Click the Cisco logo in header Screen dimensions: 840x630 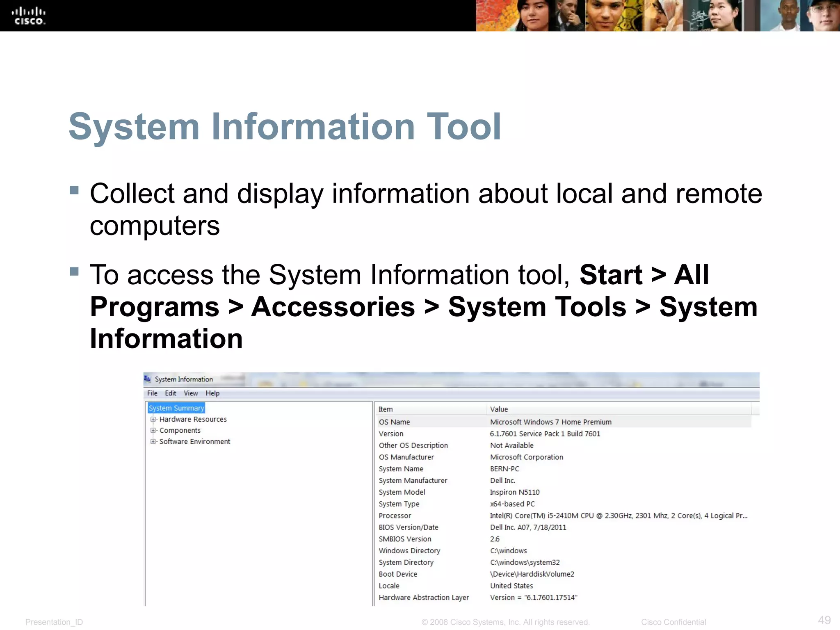click(28, 16)
